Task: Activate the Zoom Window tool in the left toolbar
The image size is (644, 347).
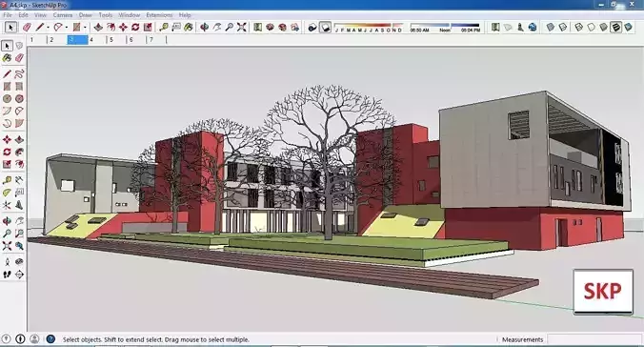Action: pyautogui.click(x=19, y=234)
